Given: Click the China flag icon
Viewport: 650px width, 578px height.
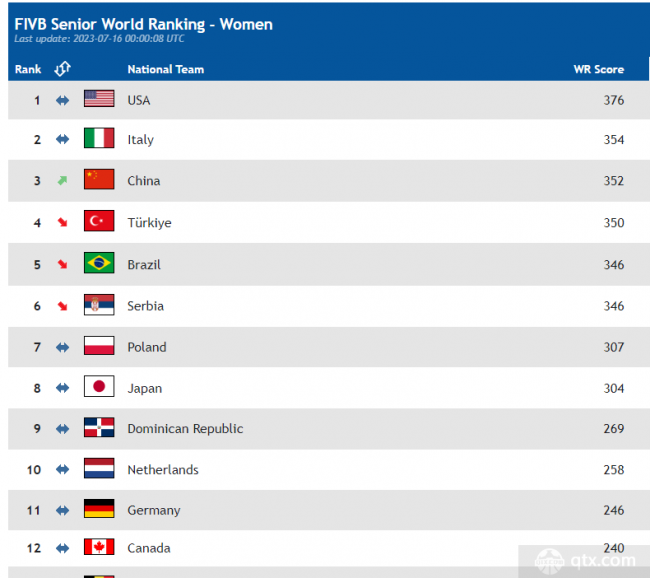Looking at the screenshot, I should pyautogui.click(x=99, y=180).
